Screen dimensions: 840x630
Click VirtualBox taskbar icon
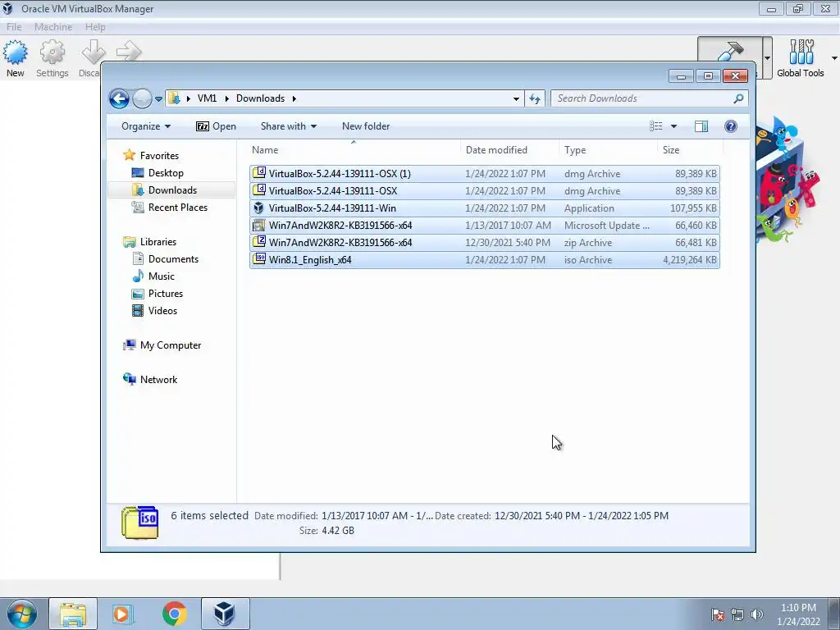click(225, 614)
